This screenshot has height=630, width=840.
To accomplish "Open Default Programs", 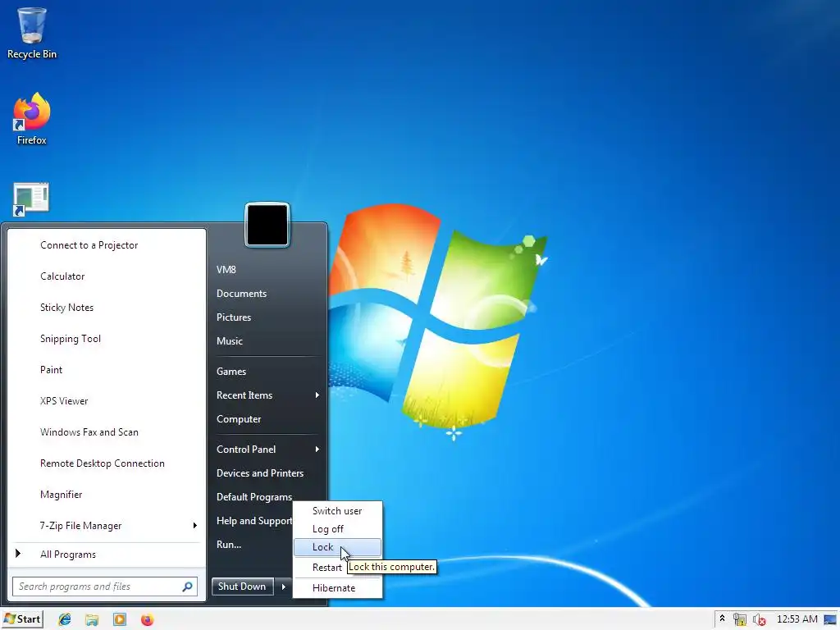I will 254,497.
